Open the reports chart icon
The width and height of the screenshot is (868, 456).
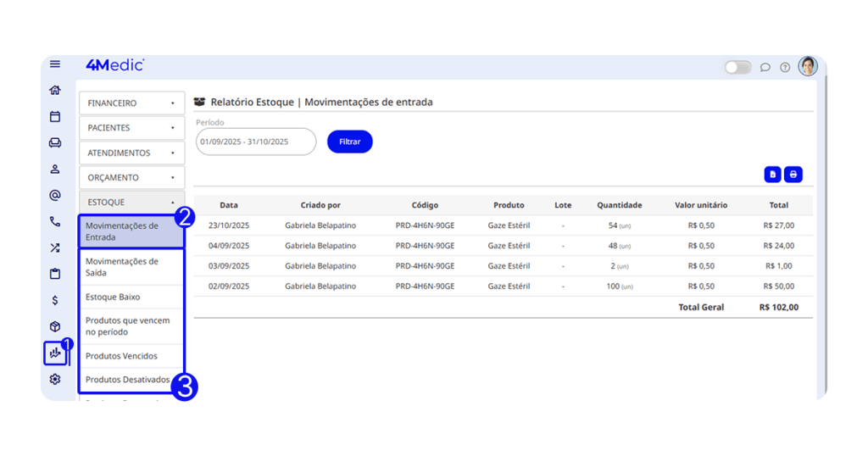55,353
